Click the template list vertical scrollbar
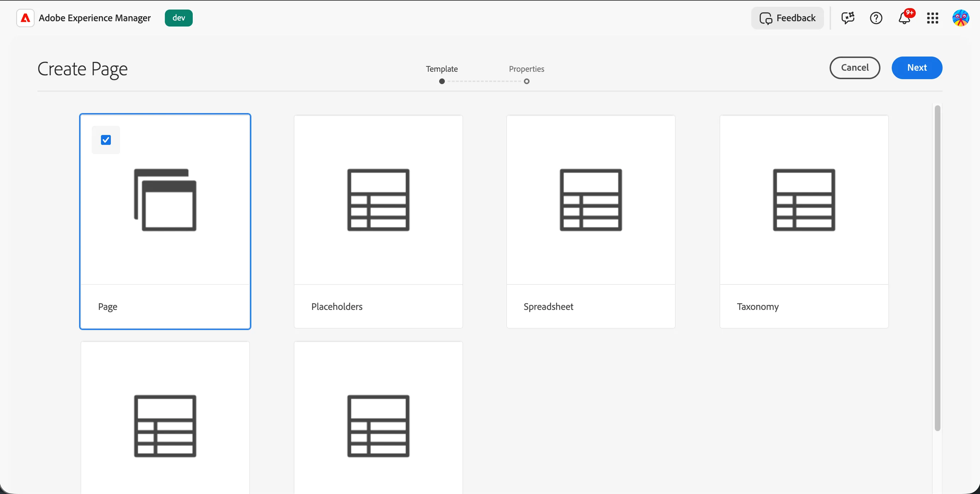This screenshot has width=980, height=494. pos(937,268)
